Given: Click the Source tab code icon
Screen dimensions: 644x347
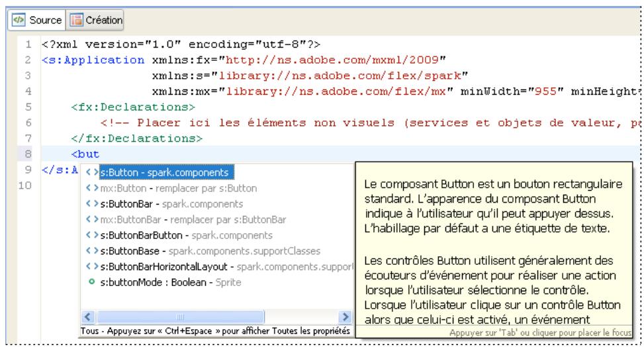Looking at the screenshot, I should click(19, 20).
